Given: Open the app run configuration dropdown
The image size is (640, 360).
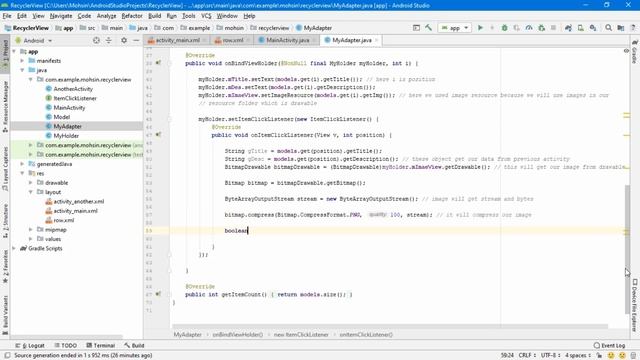Looking at the screenshot, I should (455, 28).
